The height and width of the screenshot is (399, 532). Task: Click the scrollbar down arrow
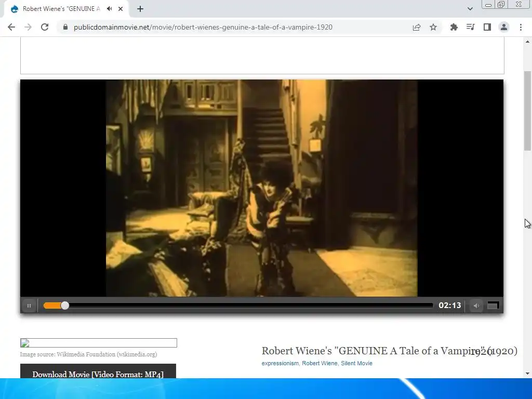pyautogui.click(x=527, y=374)
